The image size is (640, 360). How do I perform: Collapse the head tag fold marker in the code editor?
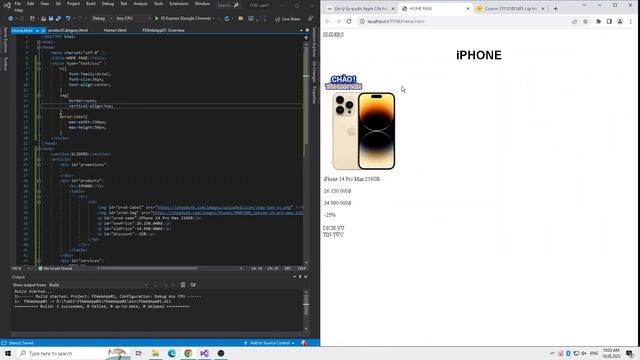pyautogui.click(x=39, y=47)
